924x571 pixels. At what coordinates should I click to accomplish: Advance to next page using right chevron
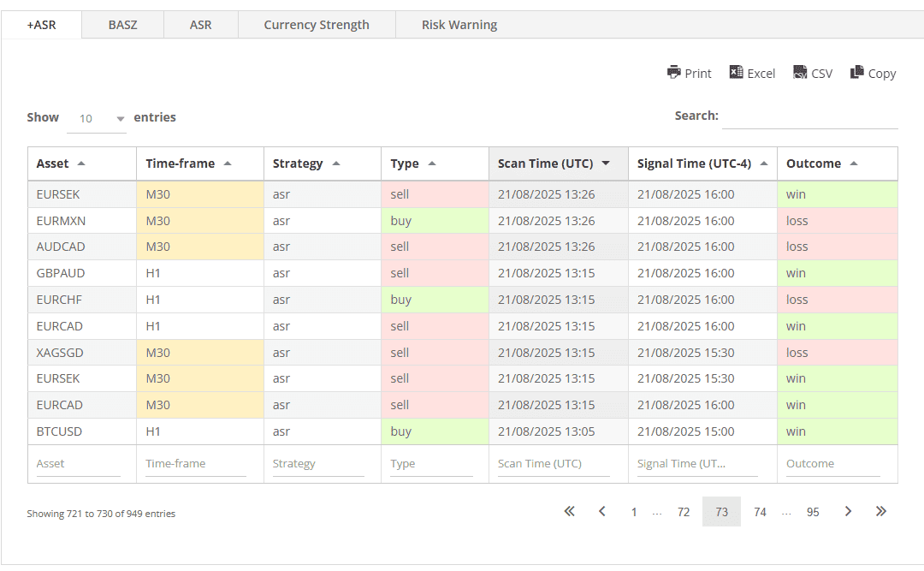click(848, 511)
